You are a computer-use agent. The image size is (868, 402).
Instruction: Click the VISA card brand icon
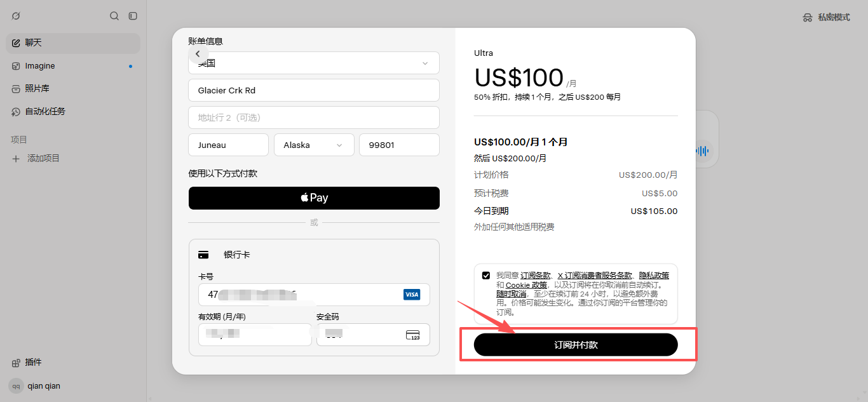tap(412, 295)
